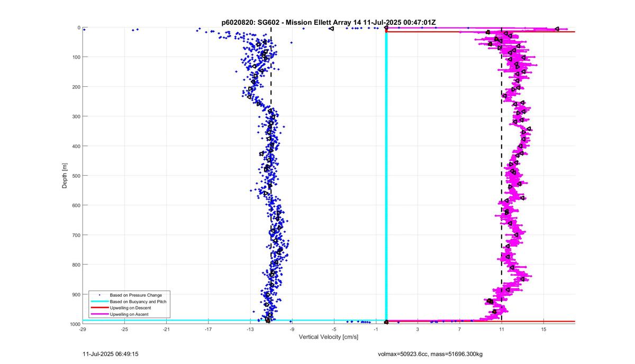This screenshot has height=364, width=635.
Task: Click the depth tick label '900'
Action: pyautogui.click(x=76, y=294)
